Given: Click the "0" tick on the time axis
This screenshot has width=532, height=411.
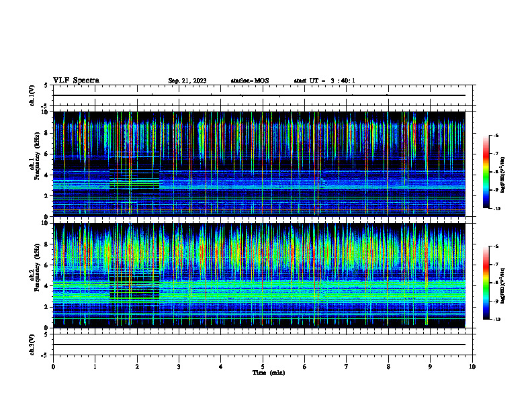Looking at the screenshot, I should point(53,367).
